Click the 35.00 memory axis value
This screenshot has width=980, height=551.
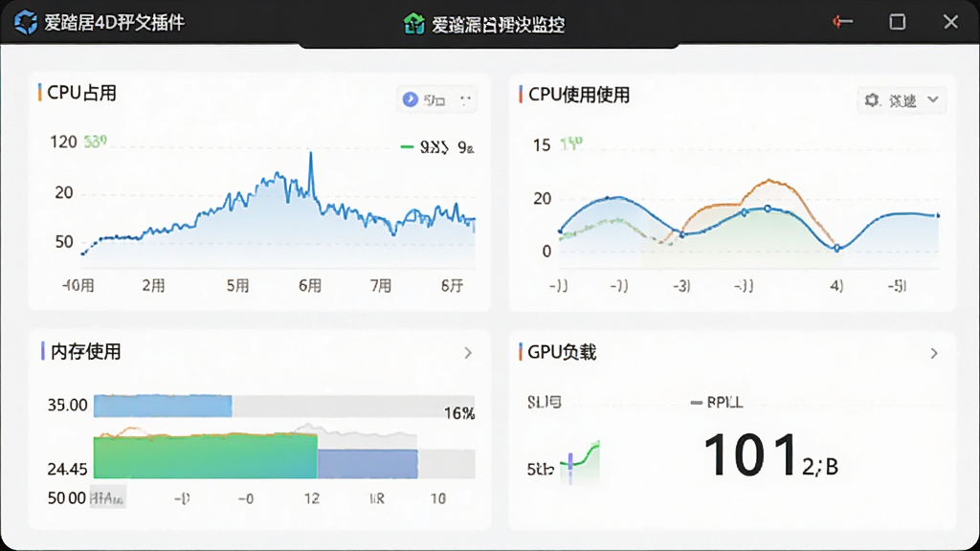[x=67, y=406]
